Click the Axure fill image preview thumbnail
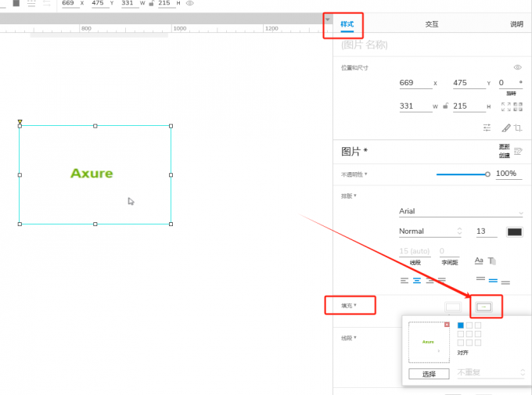Image resolution: width=532 pixels, height=395 pixels. click(x=429, y=342)
